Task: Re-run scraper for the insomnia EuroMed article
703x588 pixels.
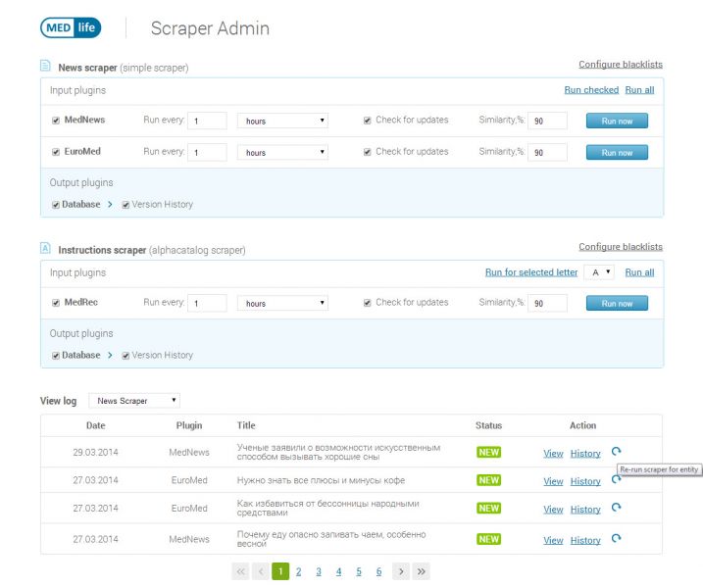Action: 616,508
